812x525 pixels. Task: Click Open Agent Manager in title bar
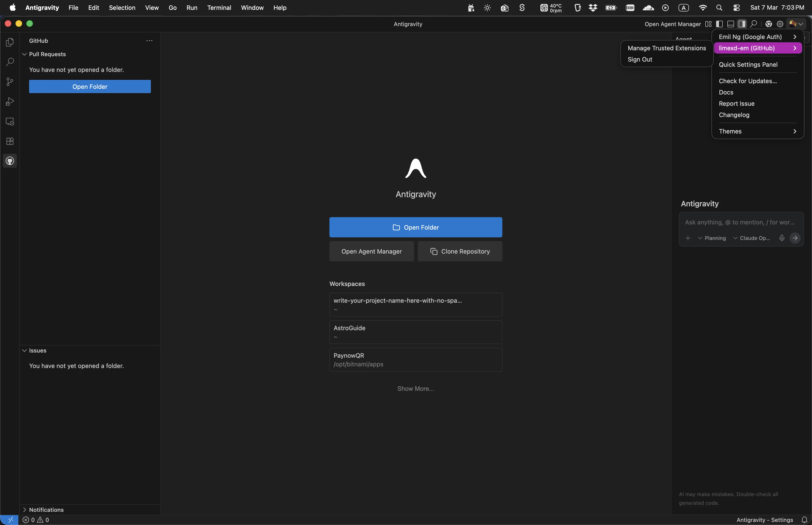tap(673, 24)
